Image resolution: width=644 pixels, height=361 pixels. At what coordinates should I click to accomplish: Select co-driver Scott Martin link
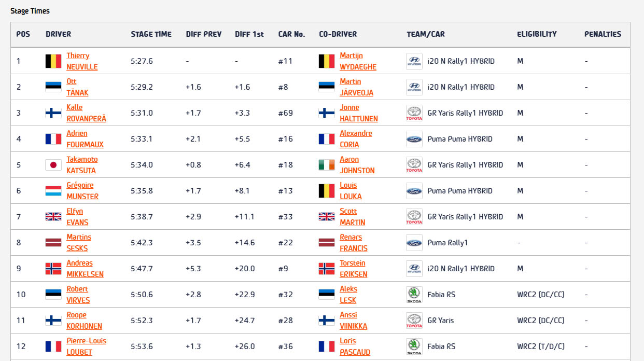click(x=352, y=217)
